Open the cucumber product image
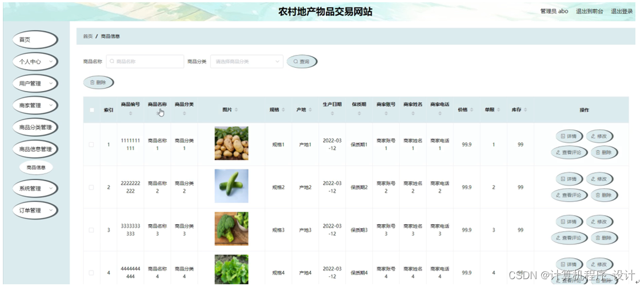 coord(231,186)
